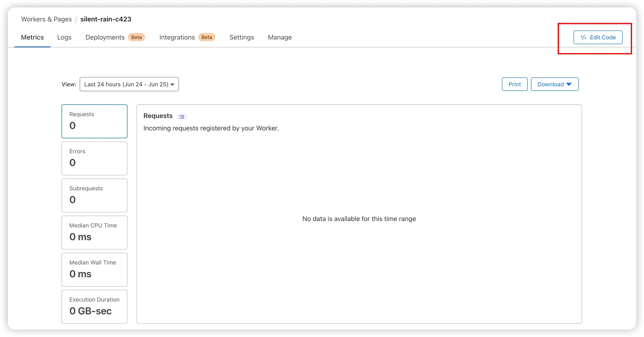Select the Manage tab
The height and width of the screenshot is (337, 644).
280,37
